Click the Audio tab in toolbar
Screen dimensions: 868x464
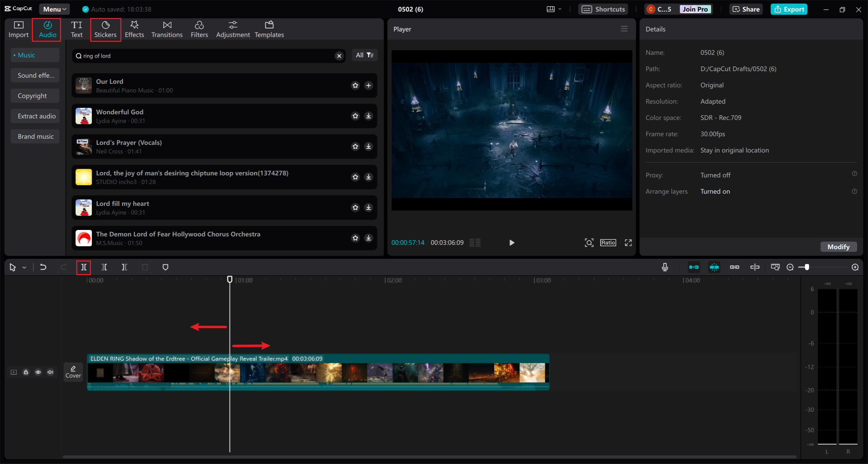pyautogui.click(x=46, y=29)
